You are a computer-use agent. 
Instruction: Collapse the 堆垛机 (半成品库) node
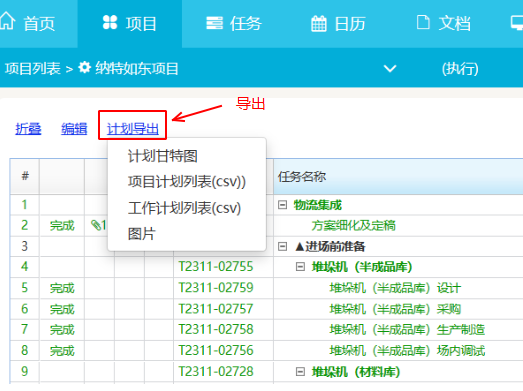pos(300,267)
